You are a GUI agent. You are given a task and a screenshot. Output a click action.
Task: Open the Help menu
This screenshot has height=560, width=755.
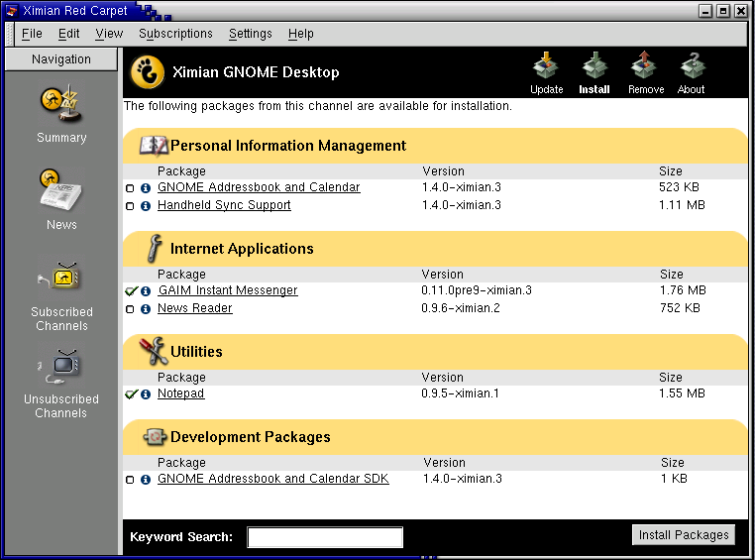pos(301,34)
